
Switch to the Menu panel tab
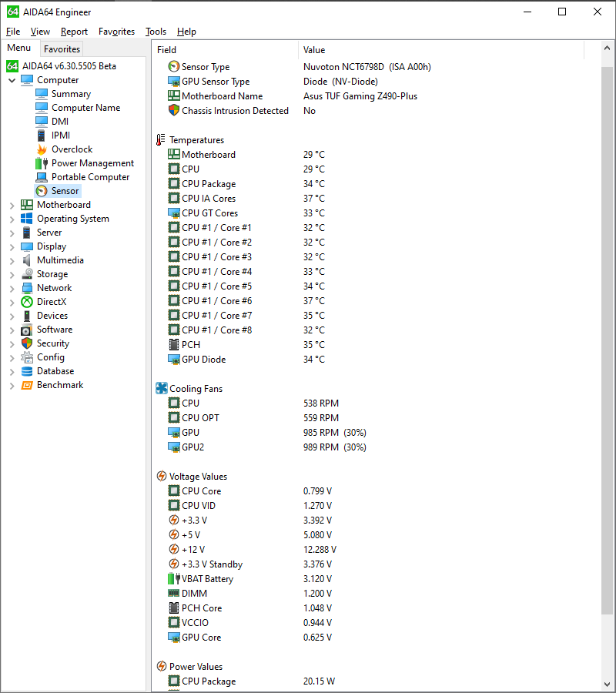click(19, 48)
